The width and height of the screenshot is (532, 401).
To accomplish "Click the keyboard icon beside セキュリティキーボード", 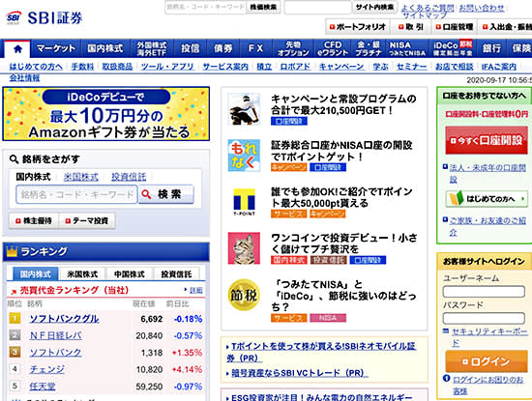I will pos(446,330).
